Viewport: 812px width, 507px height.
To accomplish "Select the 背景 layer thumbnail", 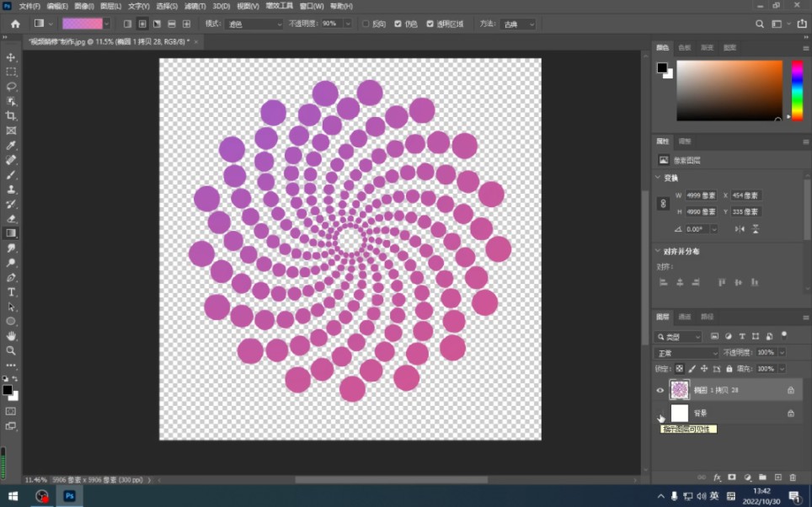I will pyautogui.click(x=679, y=414).
